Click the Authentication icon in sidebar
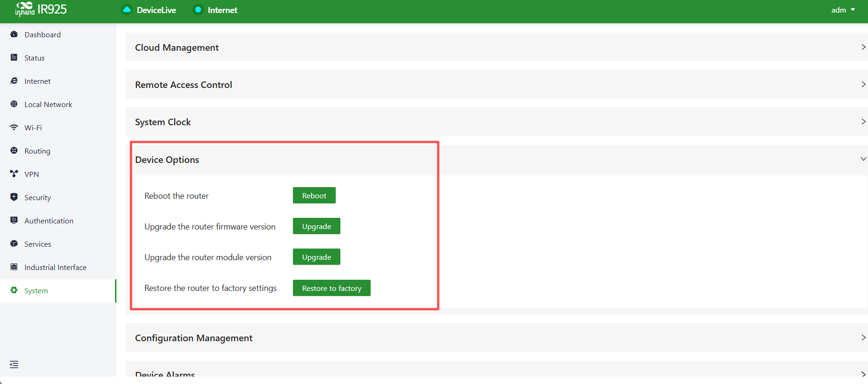Screen dimensions: 868x384 [14, 221]
